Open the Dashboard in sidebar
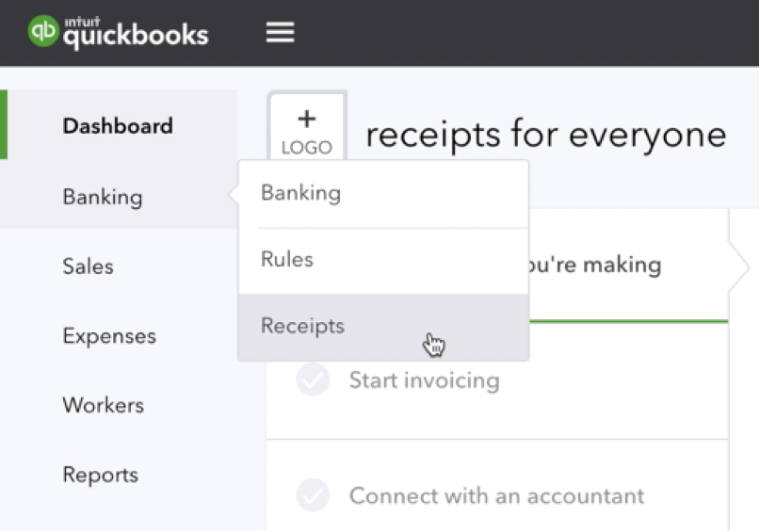 point(118,126)
